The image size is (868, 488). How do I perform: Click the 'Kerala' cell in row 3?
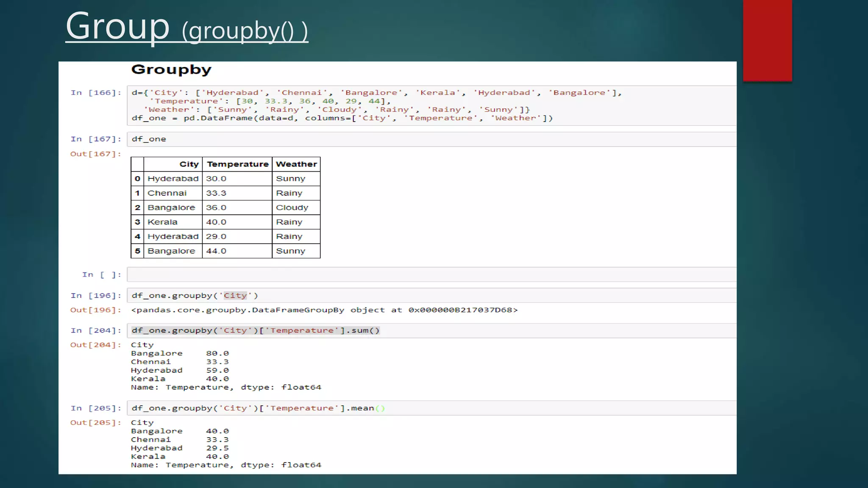pos(173,222)
